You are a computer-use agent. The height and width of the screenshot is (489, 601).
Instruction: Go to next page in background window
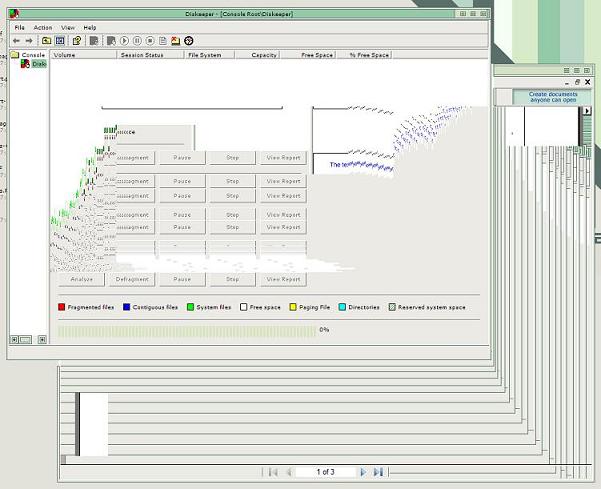point(363,472)
